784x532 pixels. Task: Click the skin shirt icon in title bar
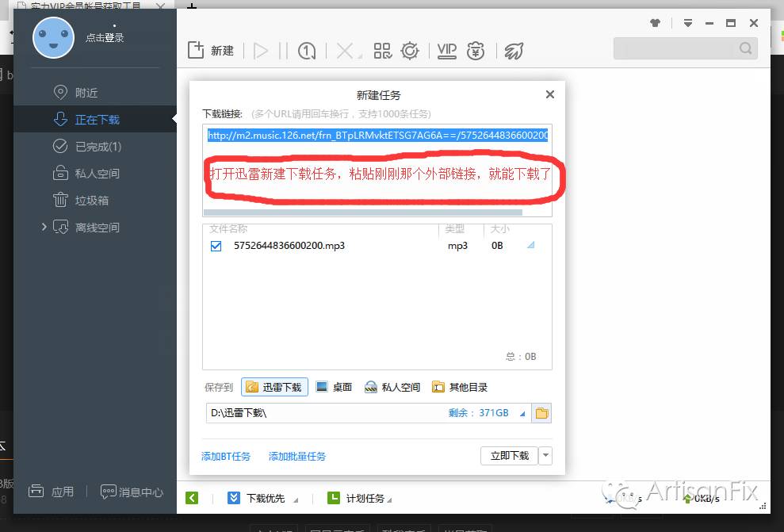655,22
